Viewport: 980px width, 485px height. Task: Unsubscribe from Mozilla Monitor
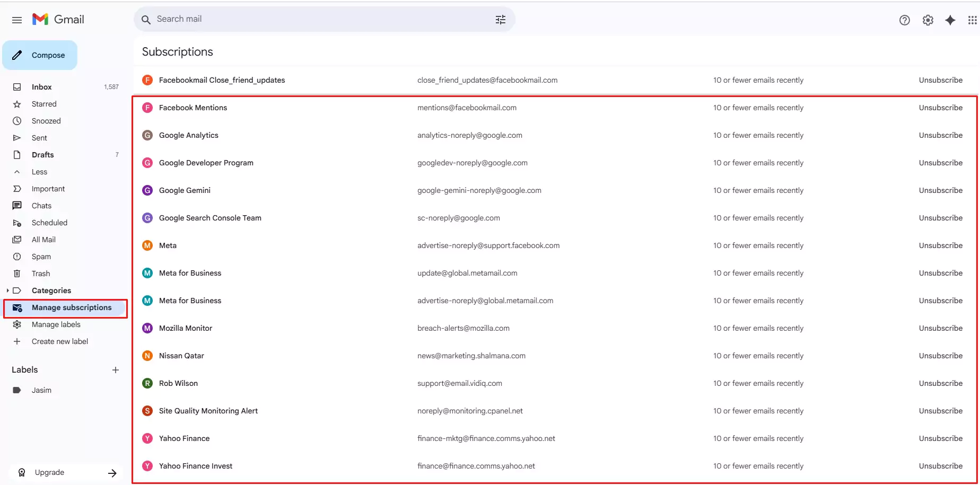click(941, 328)
